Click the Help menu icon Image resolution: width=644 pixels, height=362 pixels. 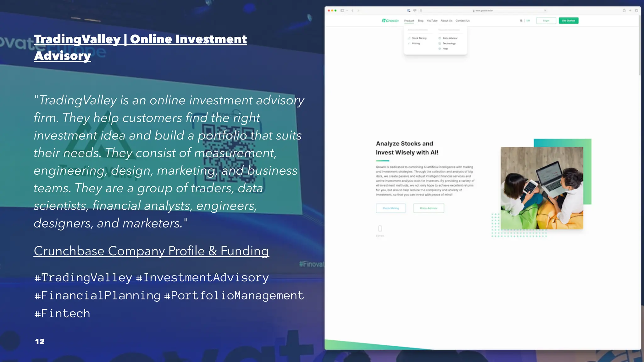(x=440, y=49)
